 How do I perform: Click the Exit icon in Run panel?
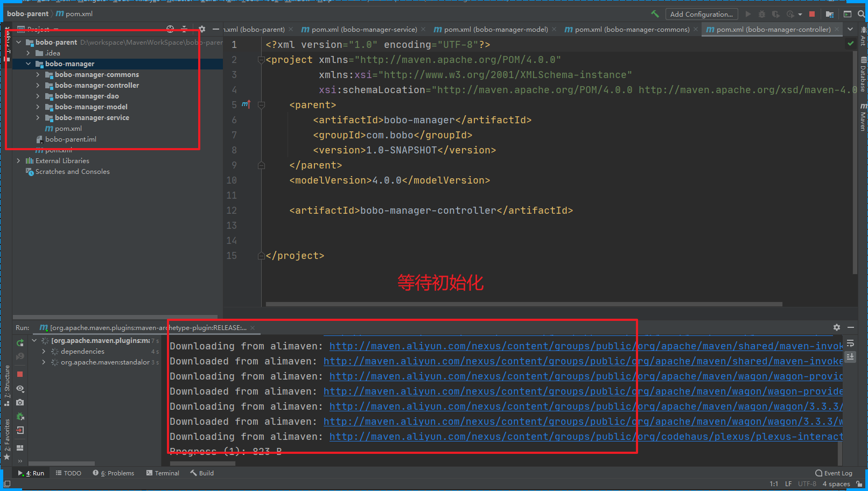pos(20,430)
